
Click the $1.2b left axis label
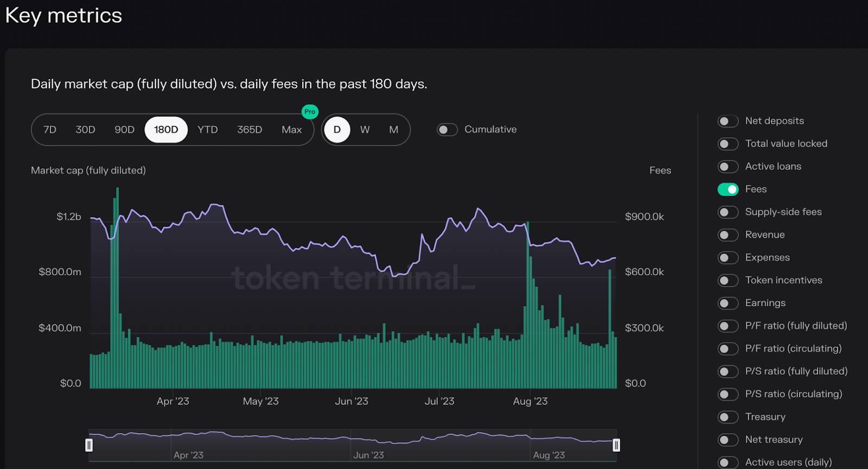(69, 217)
